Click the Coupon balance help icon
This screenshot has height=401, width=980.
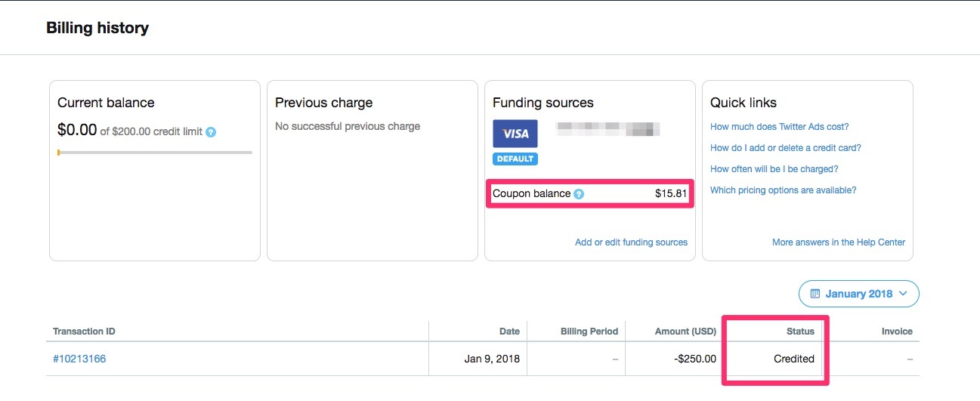click(x=579, y=194)
